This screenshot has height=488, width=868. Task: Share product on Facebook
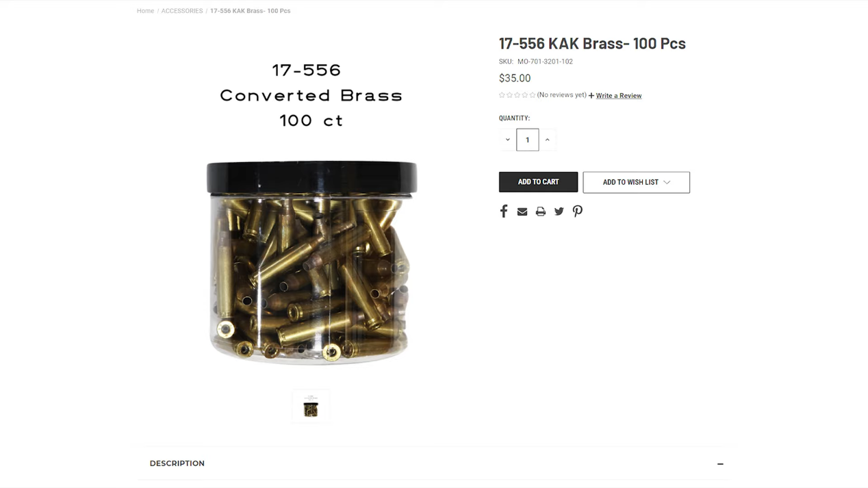point(504,211)
